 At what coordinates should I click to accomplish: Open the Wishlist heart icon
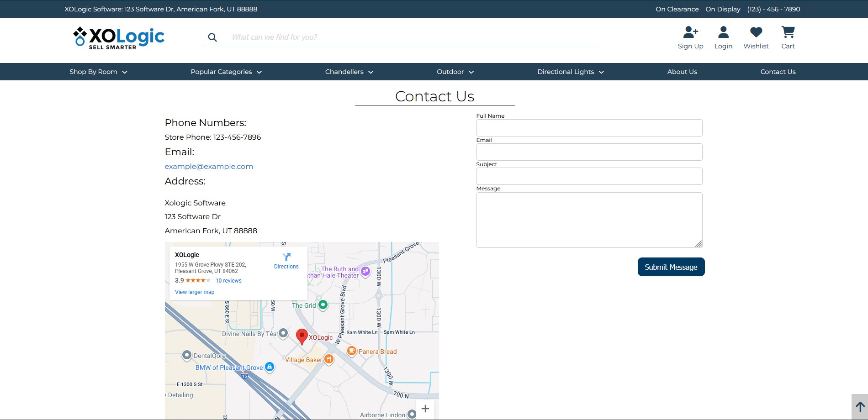tap(756, 32)
